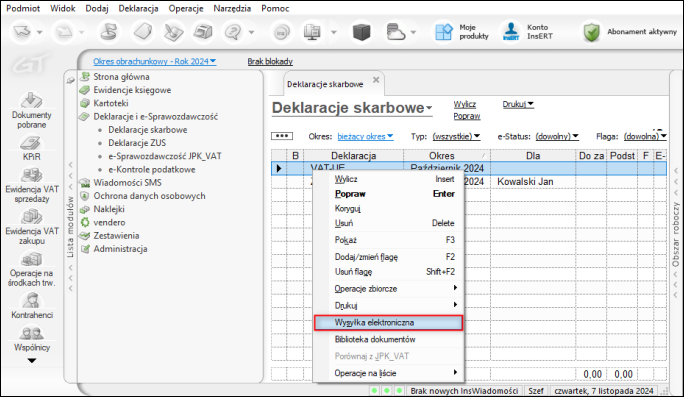The width and height of the screenshot is (684, 397).
Task: Open Typ (wszystkie) filter dropdown
Action: click(x=456, y=137)
